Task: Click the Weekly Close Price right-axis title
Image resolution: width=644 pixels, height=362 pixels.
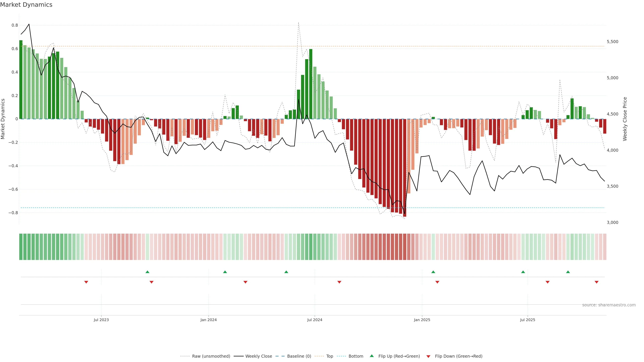Action: coord(625,119)
